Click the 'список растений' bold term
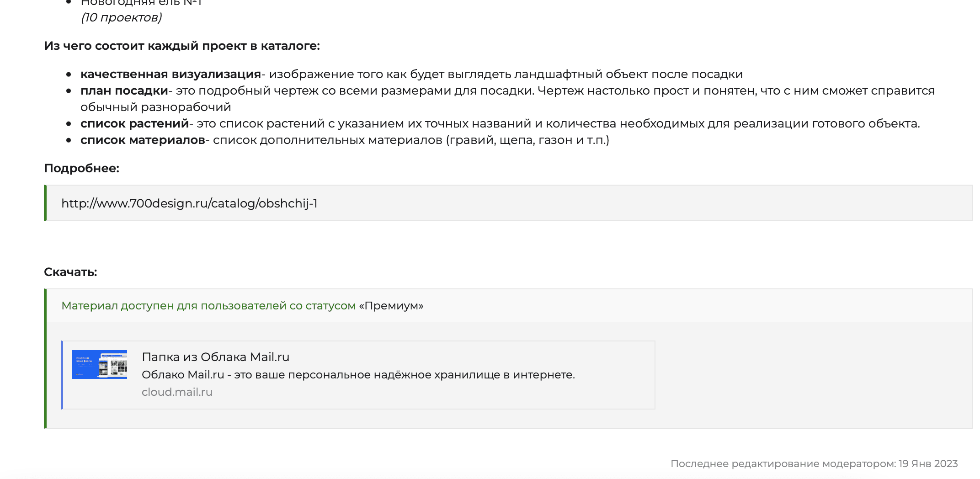This screenshot has width=980, height=479. [134, 123]
